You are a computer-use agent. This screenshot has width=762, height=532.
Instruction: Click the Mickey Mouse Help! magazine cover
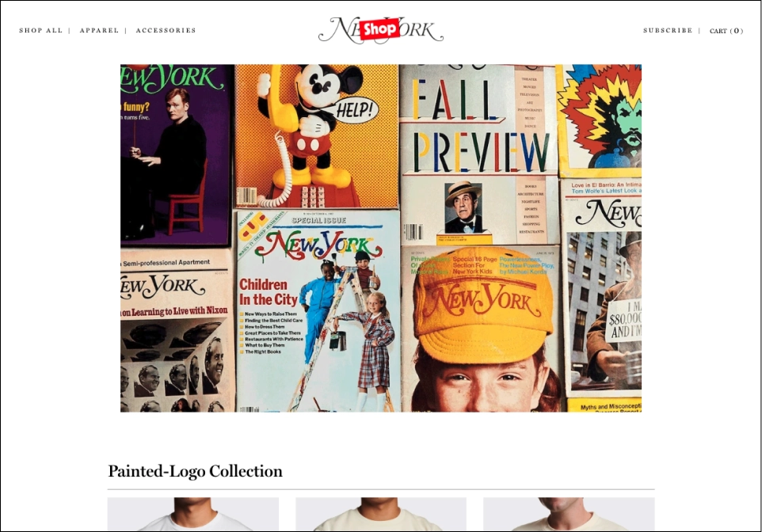(x=316, y=136)
